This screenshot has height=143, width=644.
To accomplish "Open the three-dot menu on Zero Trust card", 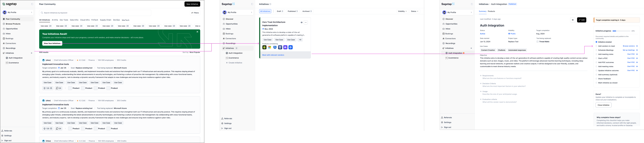I will pos(305,22).
